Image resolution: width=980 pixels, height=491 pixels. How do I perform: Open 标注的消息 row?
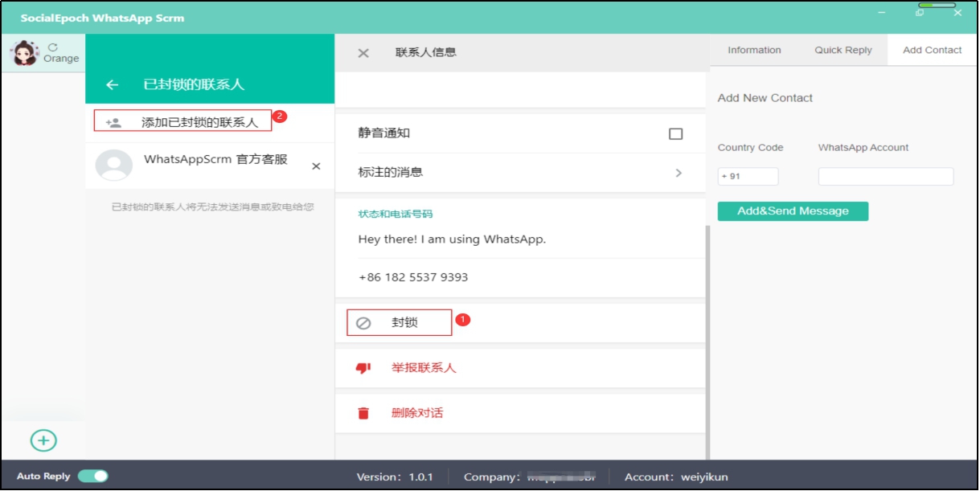click(520, 173)
